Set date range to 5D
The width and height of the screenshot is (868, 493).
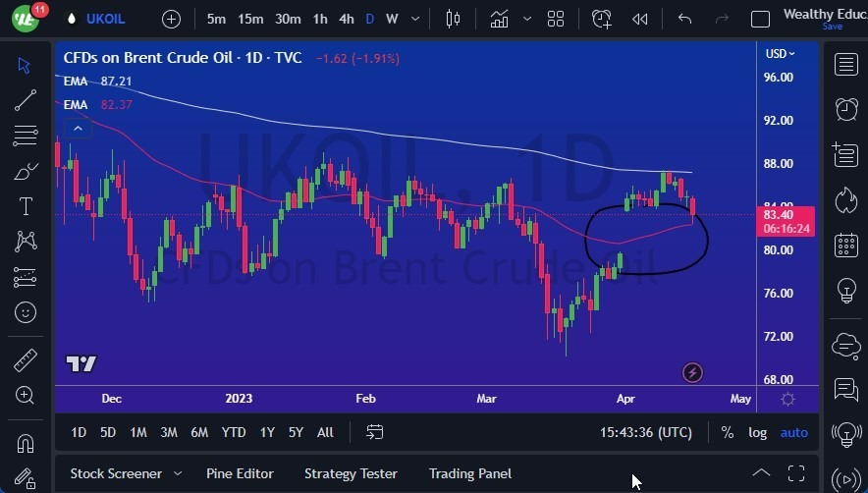(x=108, y=433)
